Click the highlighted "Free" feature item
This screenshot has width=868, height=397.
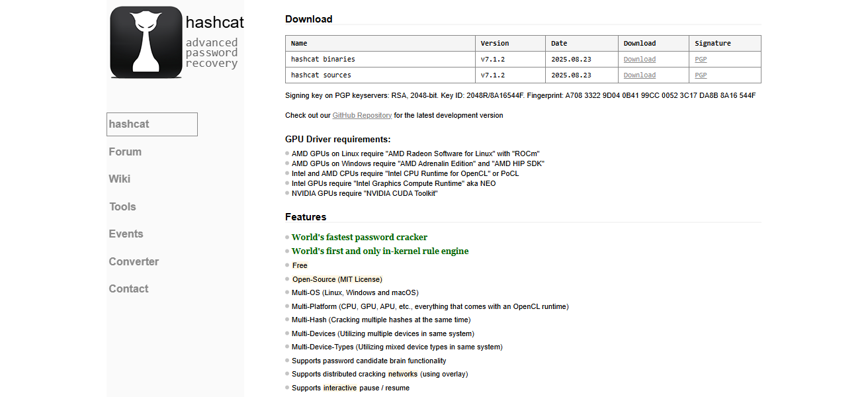(x=300, y=266)
